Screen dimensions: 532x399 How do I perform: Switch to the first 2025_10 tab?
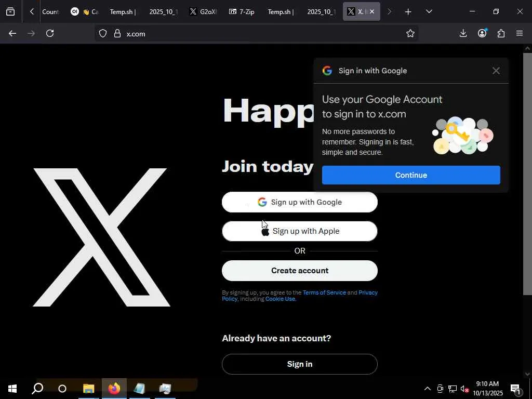(163, 12)
